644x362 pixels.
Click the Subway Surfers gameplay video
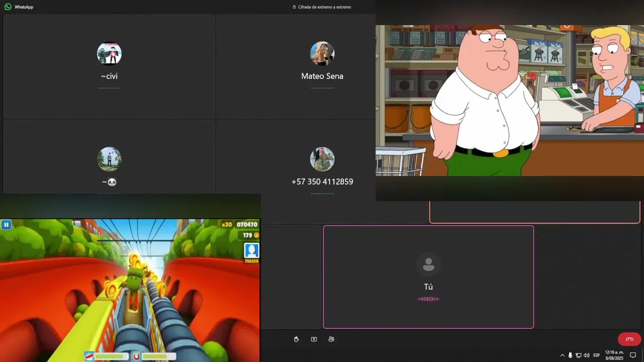[130, 290]
